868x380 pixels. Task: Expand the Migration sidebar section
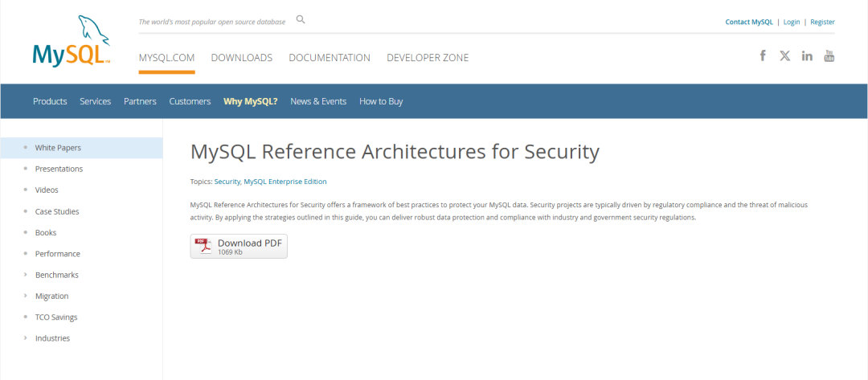click(51, 296)
